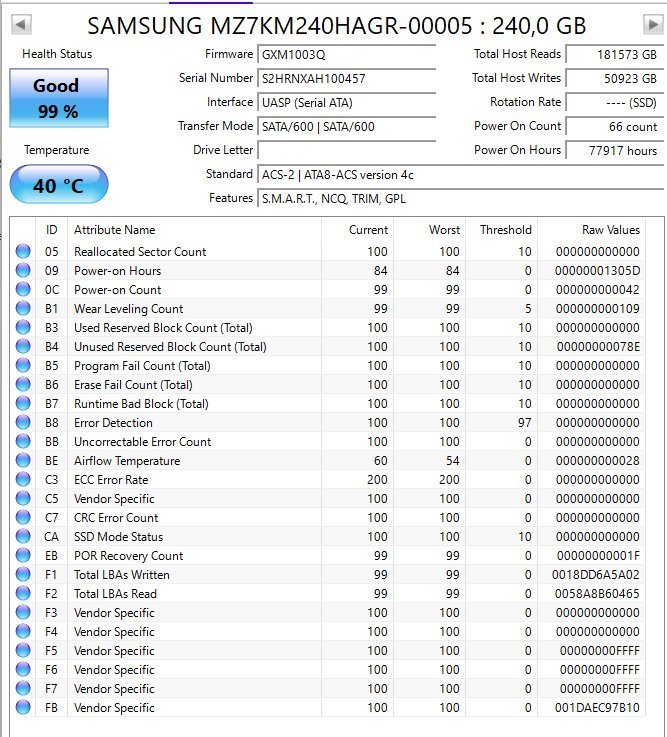Click status orb for FB Vendor Specific
The height and width of the screenshot is (737, 667).
click(x=23, y=707)
